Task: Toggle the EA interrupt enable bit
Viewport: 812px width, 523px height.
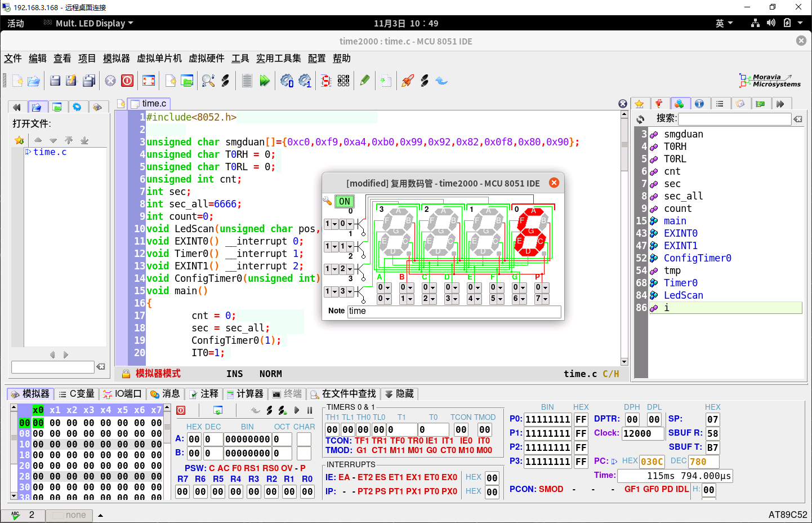Action: tap(344, 477)
